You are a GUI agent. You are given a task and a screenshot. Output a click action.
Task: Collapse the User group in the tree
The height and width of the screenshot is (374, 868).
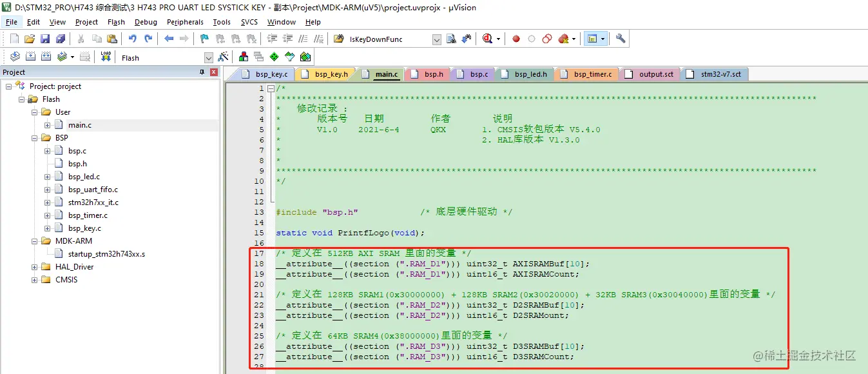click(35, 112)
